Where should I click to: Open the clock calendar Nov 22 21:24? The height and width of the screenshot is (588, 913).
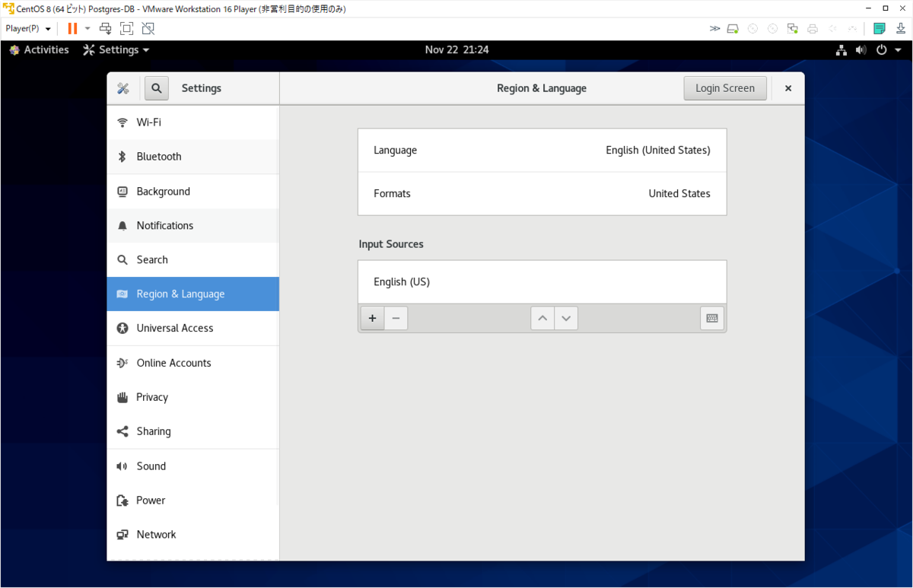tap(456, 50)
